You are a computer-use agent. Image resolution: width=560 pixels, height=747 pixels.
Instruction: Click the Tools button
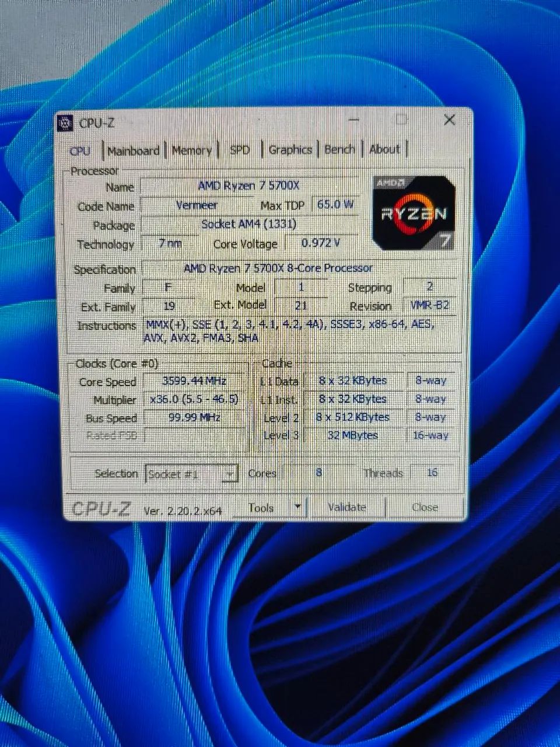tap(261, 508)
